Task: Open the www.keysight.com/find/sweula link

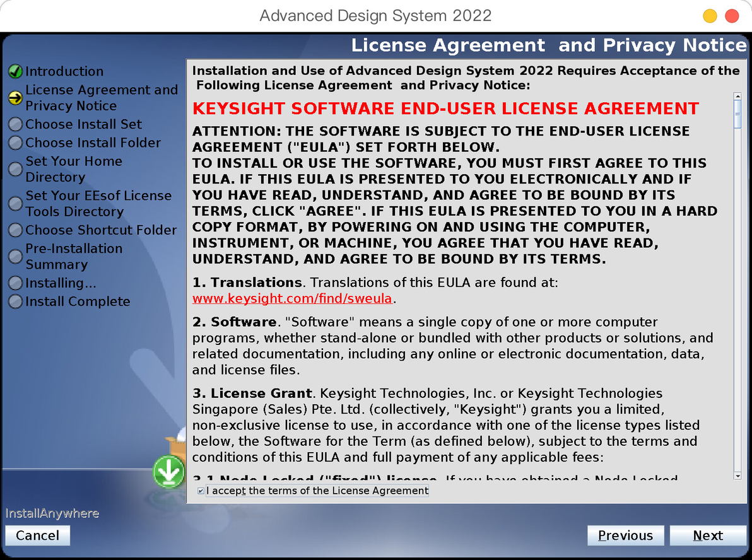Action: click(x=292, y=299)
